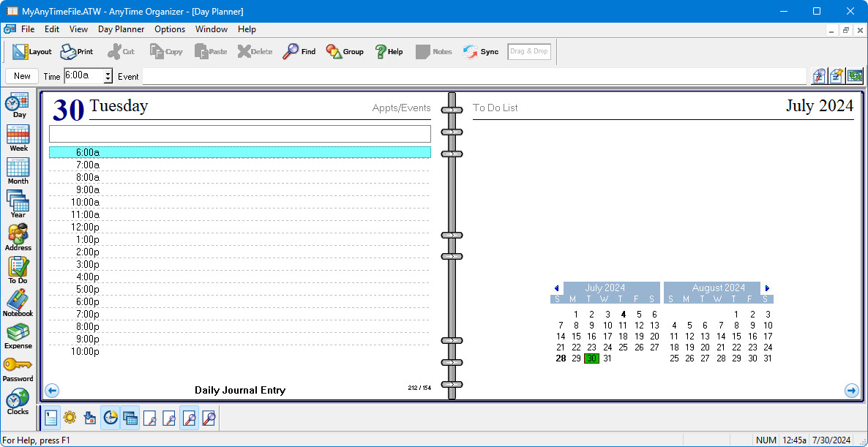Open the Daily Journal Entry

(x=240, y=391)
